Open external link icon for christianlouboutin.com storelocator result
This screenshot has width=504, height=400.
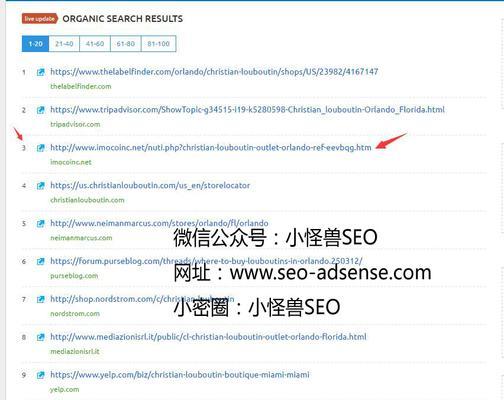pyautogui.click(x=40, y=186)
